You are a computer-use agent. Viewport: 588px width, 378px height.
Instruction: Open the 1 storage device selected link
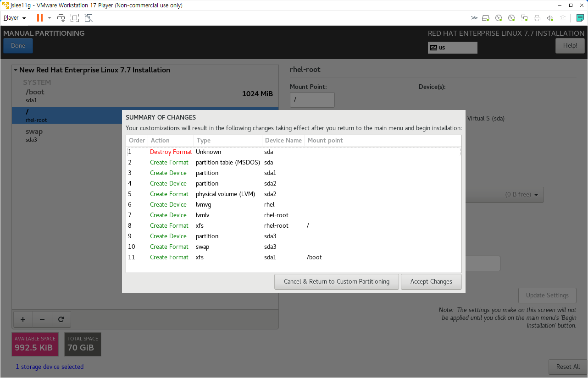50,367
